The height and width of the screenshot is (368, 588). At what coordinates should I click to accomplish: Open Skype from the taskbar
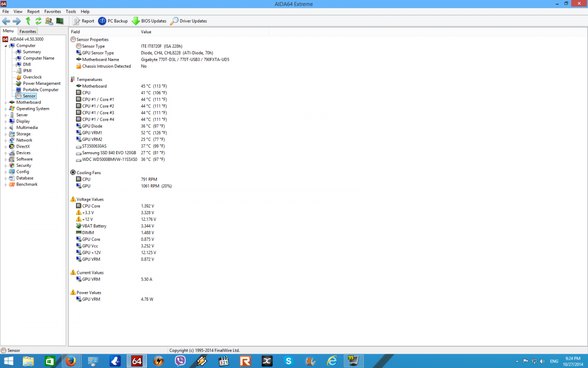pyautogui.click(x=289, y=361)
